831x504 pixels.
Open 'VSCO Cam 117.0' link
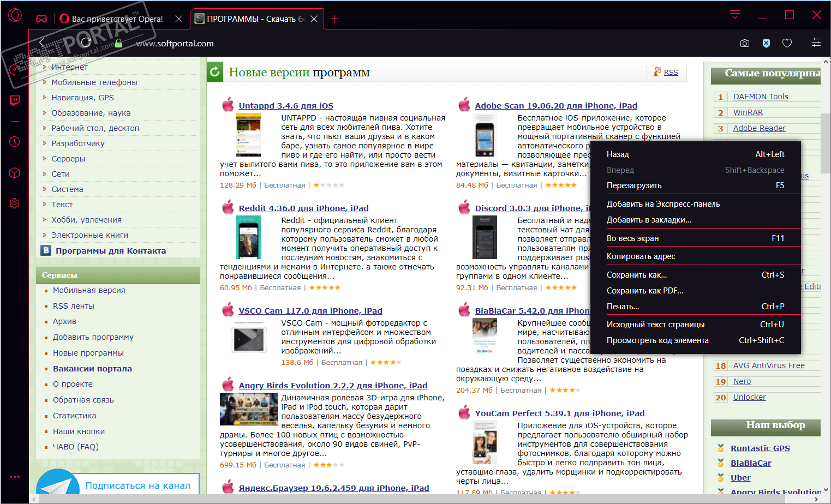[x=310, y=311]
